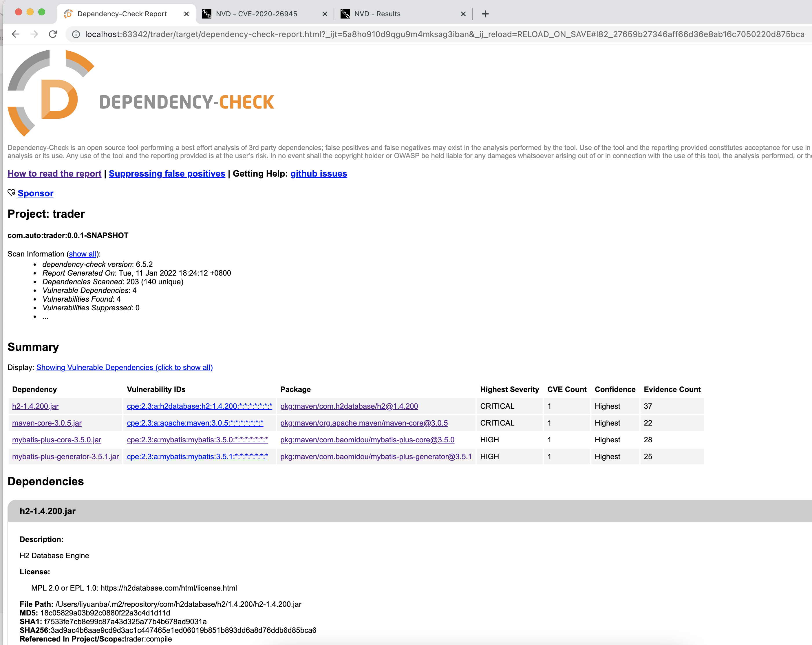Open How to read the report link
Viewport: 812px width, 645px height.
pyautogui.click(x=54, y=174)
